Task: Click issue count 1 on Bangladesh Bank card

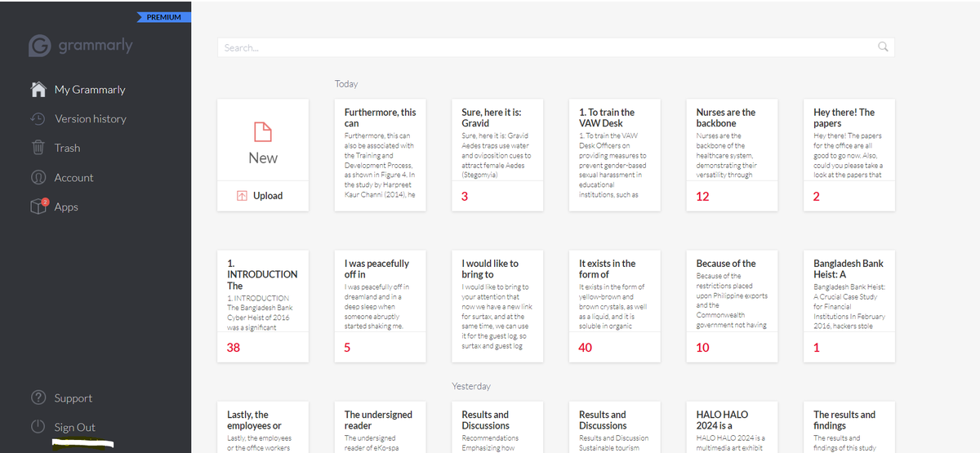Action: pyautogui.click(x=817, y=348)
